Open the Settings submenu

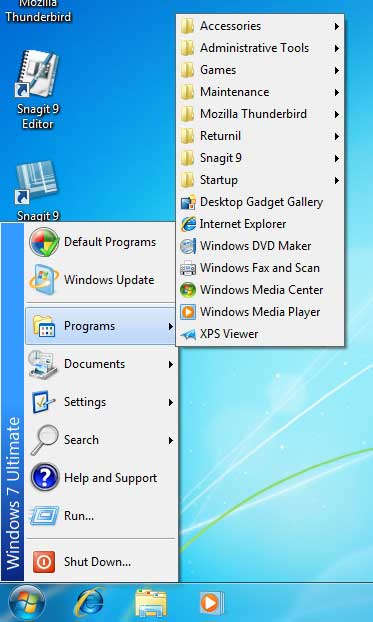click(101, 402)
